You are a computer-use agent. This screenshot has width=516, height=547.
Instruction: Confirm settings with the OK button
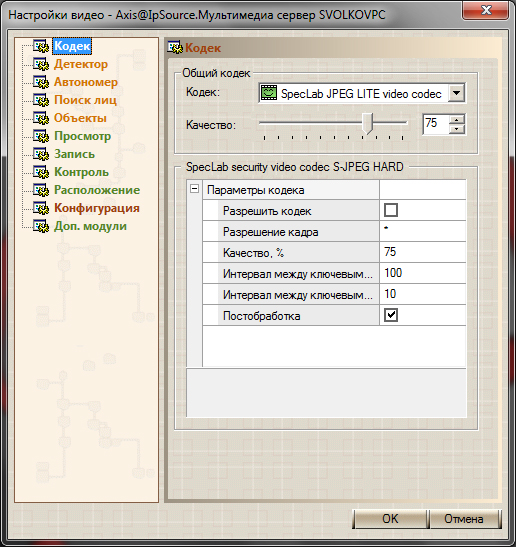pos(390,519)
